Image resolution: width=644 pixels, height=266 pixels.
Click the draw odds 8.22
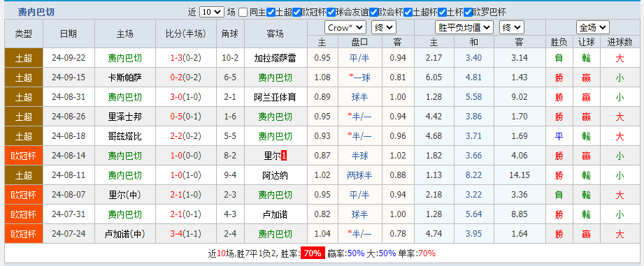click(x=473, y=175)
